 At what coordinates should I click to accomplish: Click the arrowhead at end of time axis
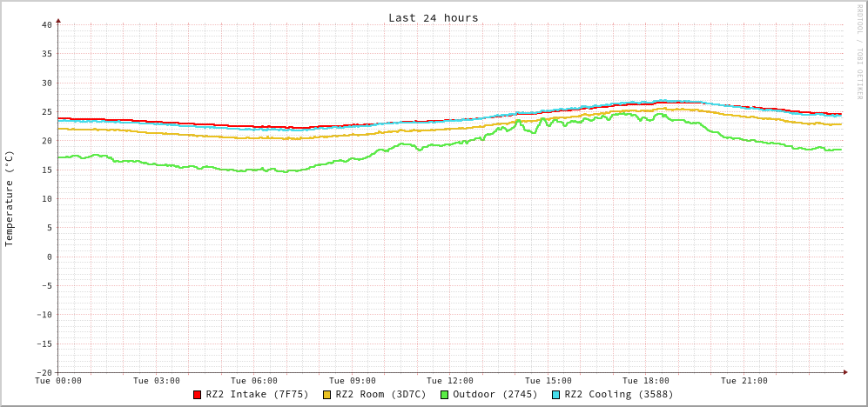[845, 372]
